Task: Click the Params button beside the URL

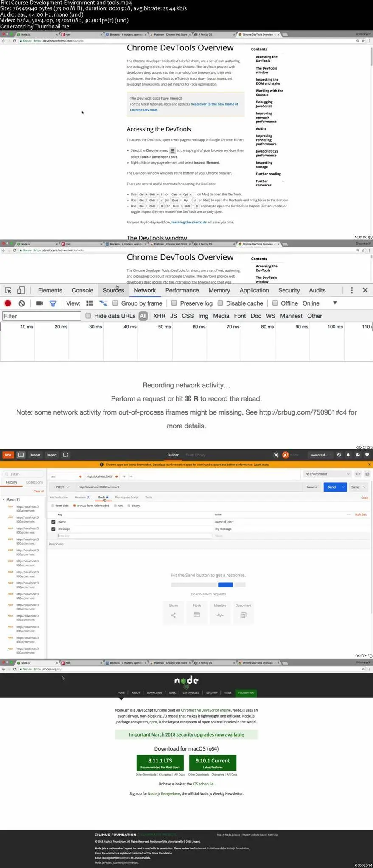Action: point(311,487)
